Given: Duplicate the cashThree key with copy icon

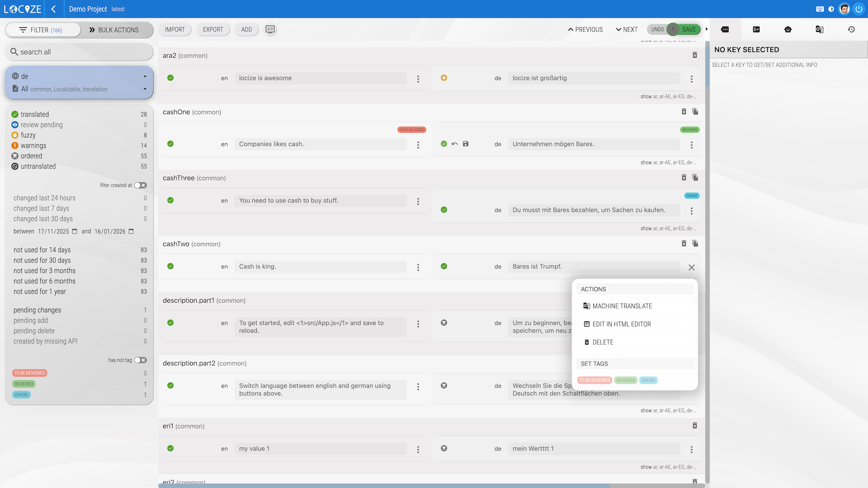Looking at the screenshot, I should point(695,178).
